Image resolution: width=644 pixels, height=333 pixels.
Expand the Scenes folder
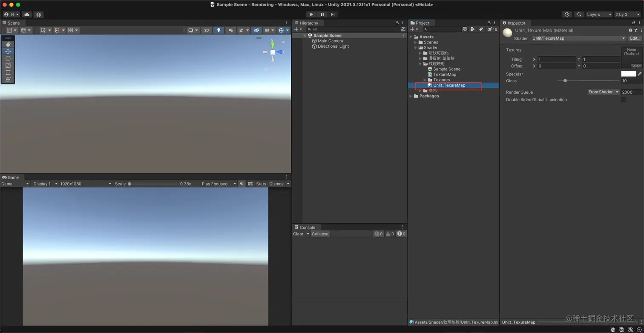point(416,42)
